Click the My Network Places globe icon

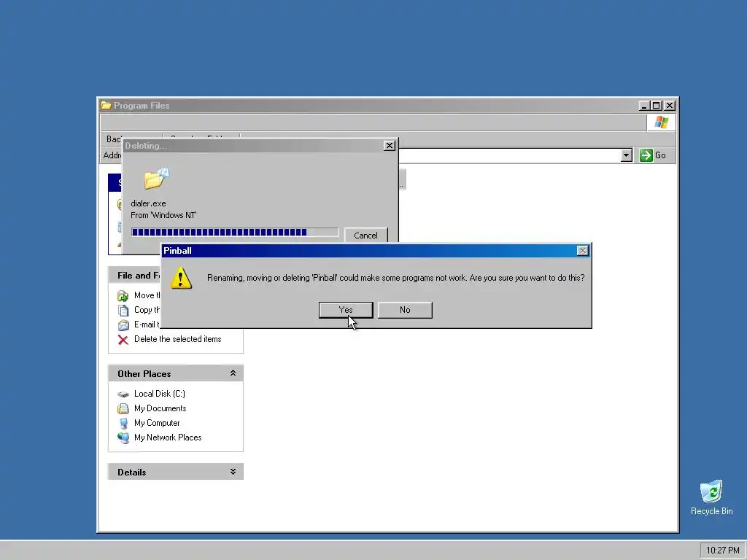123,438
